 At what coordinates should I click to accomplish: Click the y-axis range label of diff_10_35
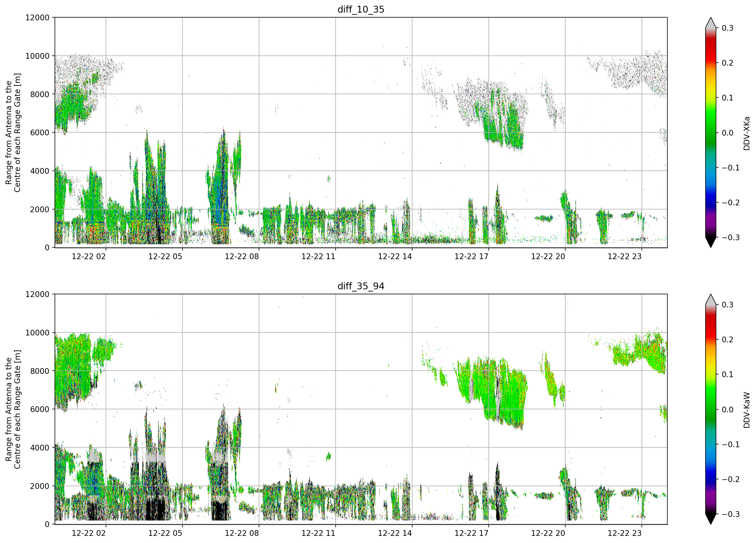(x=13, y=132)
